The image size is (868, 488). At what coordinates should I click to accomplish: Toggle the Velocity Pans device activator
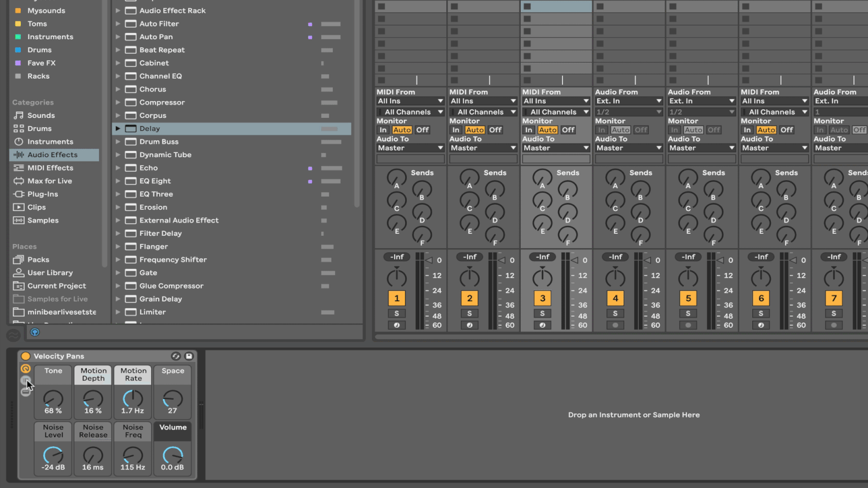[x=25, y=356]
